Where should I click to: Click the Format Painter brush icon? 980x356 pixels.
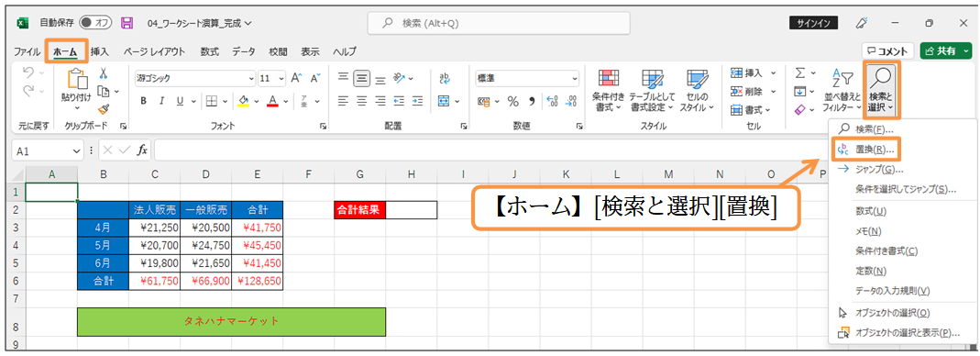click(x=105, y=109)
